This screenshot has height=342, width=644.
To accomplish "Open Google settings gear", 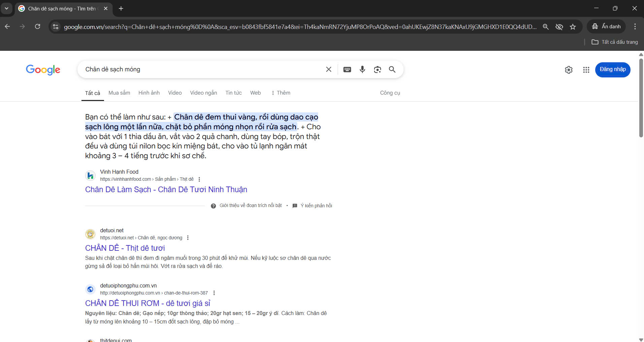I will [x=569, y=70].
